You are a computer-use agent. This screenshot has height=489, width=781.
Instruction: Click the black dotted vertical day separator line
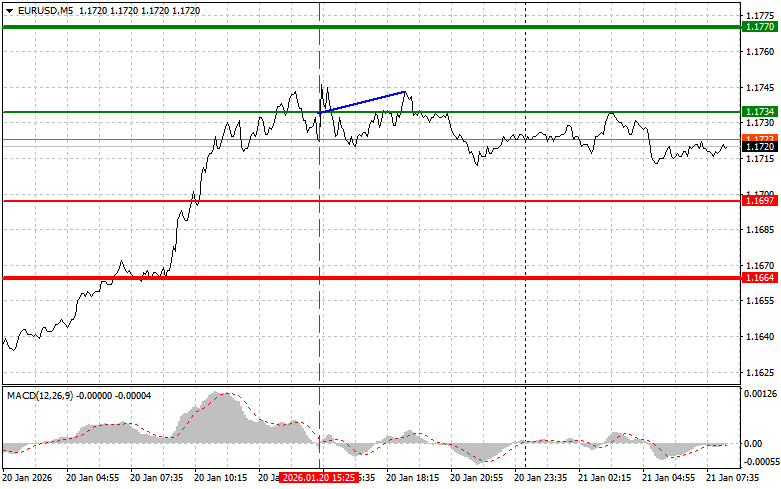pyautogui.click(x=526, y=250)
